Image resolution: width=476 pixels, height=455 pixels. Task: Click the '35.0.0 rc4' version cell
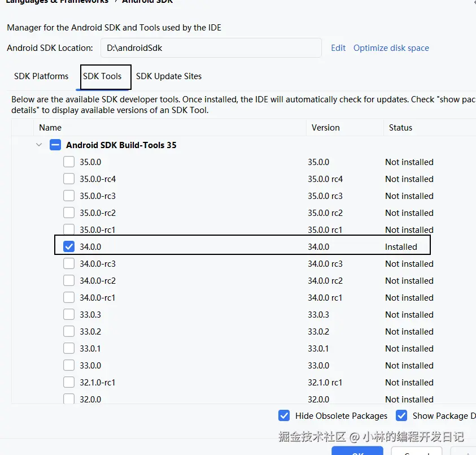tap(325, 179)
